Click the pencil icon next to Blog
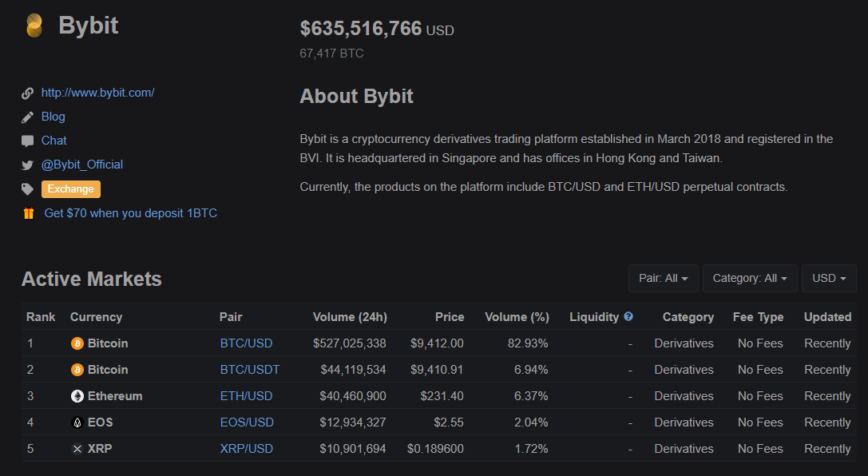This screenshot has width=868, height=476. click(x=27, y=117)
